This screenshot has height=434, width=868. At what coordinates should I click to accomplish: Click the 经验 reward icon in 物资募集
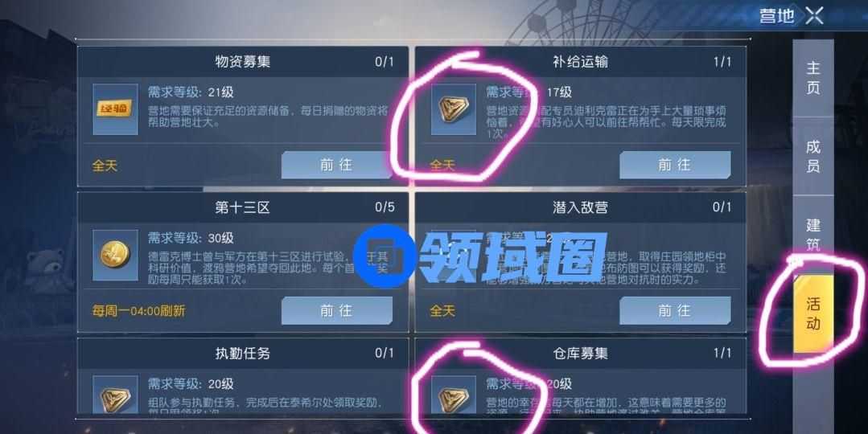[115, 109]
